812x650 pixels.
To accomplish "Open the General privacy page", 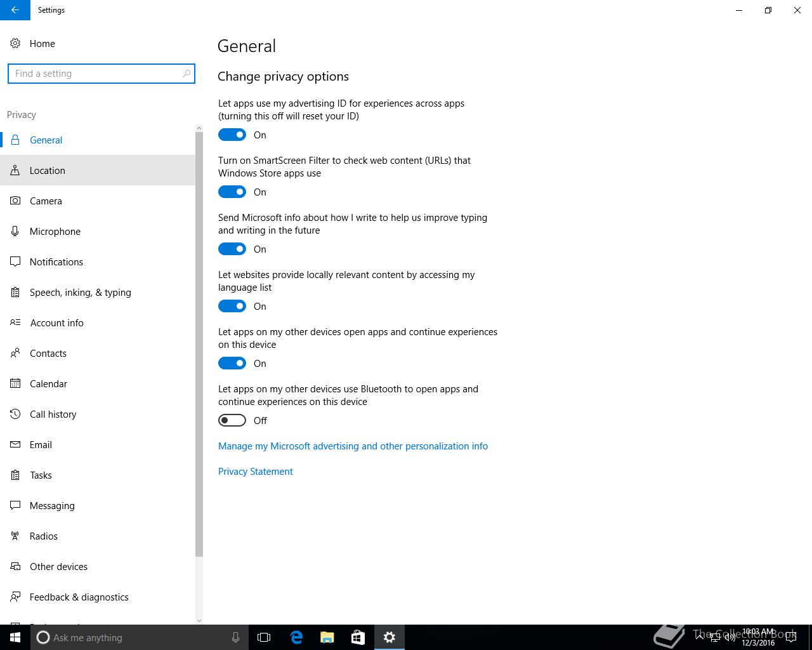I will click(x=98, y=140).
